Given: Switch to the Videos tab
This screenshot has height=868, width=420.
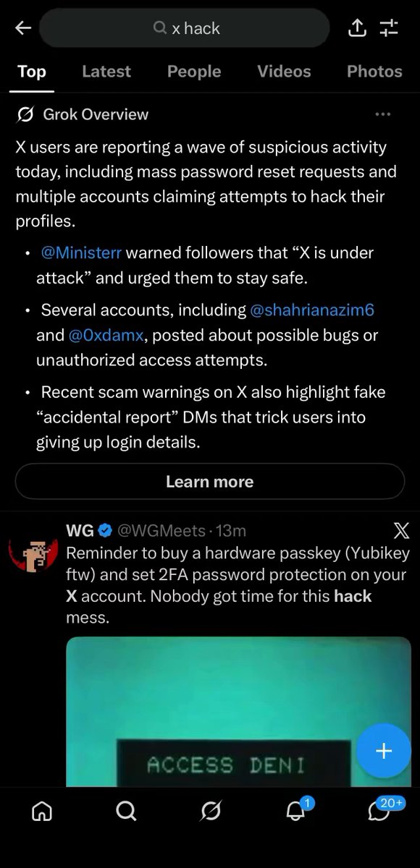Looking at the screenshot, I should point(284,72).
